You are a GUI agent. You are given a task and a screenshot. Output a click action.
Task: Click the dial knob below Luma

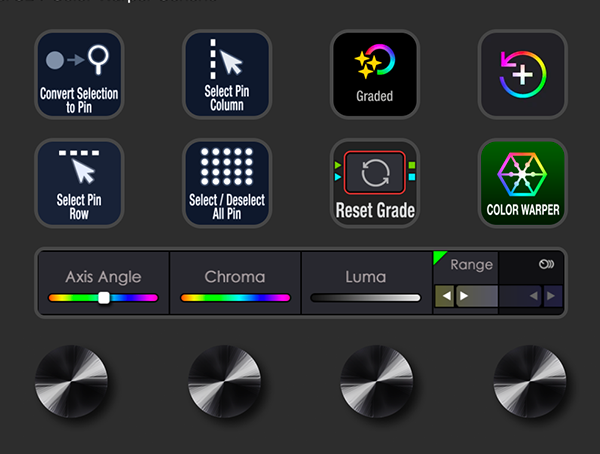(377, 381)
